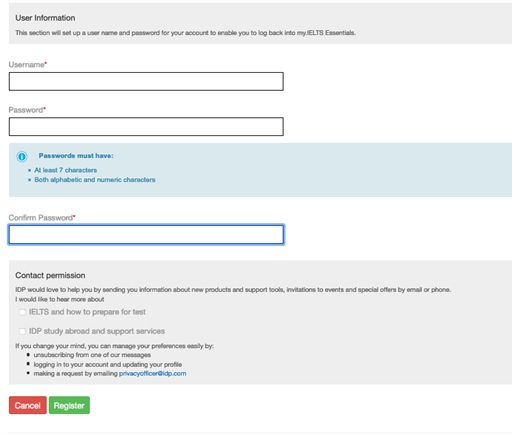The image size is (512, 434).
Task: Tick the IELTS test preparation checkbox
Action: 22,312
